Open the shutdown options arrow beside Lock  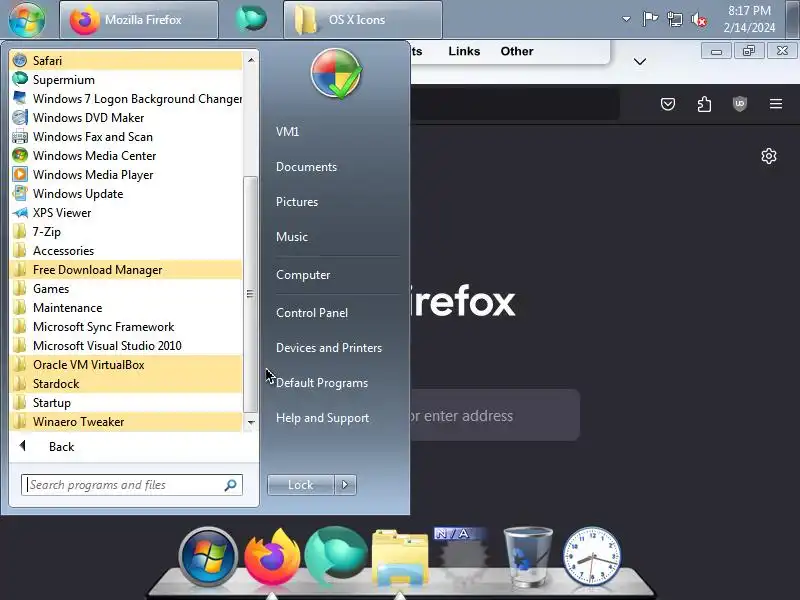[x=345, y=485]
